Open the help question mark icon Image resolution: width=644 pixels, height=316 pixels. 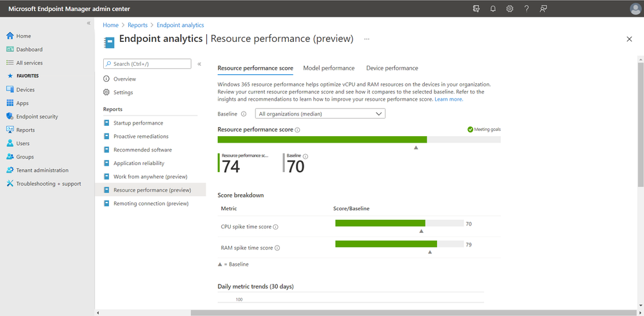point(527,8)
